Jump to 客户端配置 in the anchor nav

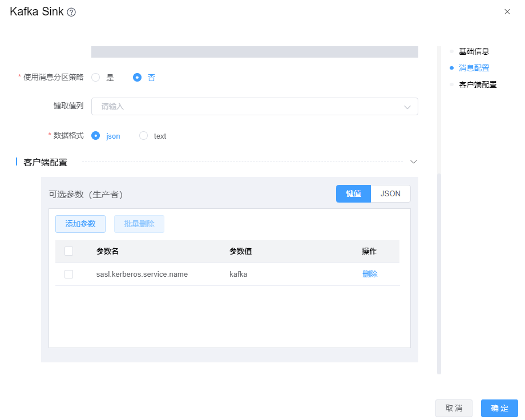coord(478,84)
